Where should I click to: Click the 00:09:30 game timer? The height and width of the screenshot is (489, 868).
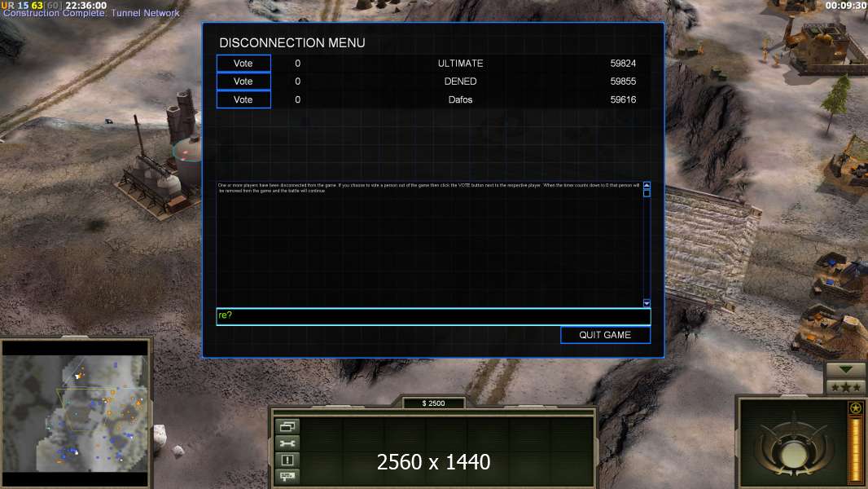[x=846, y=5]
